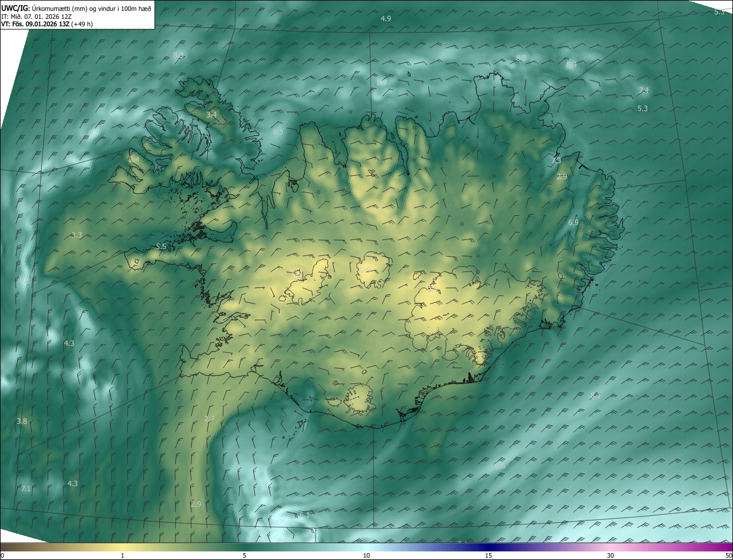Click the 7.3 value label on the map
The height and width of the screenshot is (560, 733).
tap(556, 161)
